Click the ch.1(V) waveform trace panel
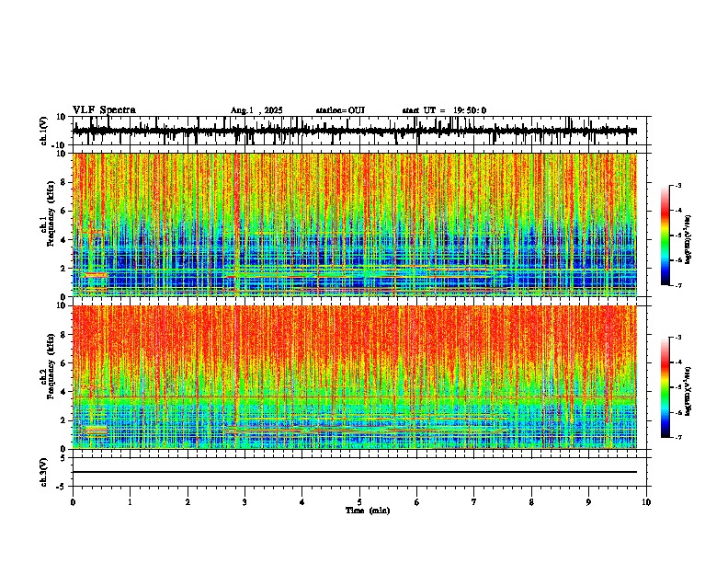The width and height of the screenshot is (728, 563). [x=359, y=131]
